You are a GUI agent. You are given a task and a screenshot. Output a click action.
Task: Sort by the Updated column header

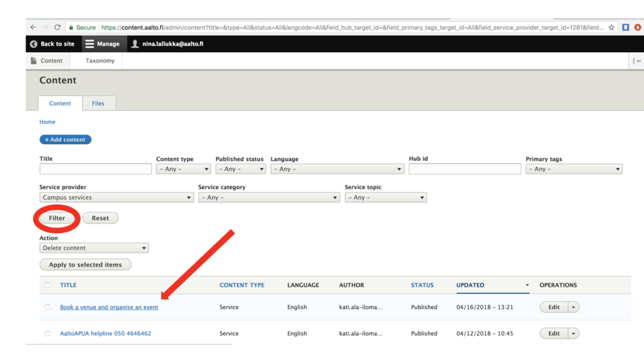(x=470, y=285)
